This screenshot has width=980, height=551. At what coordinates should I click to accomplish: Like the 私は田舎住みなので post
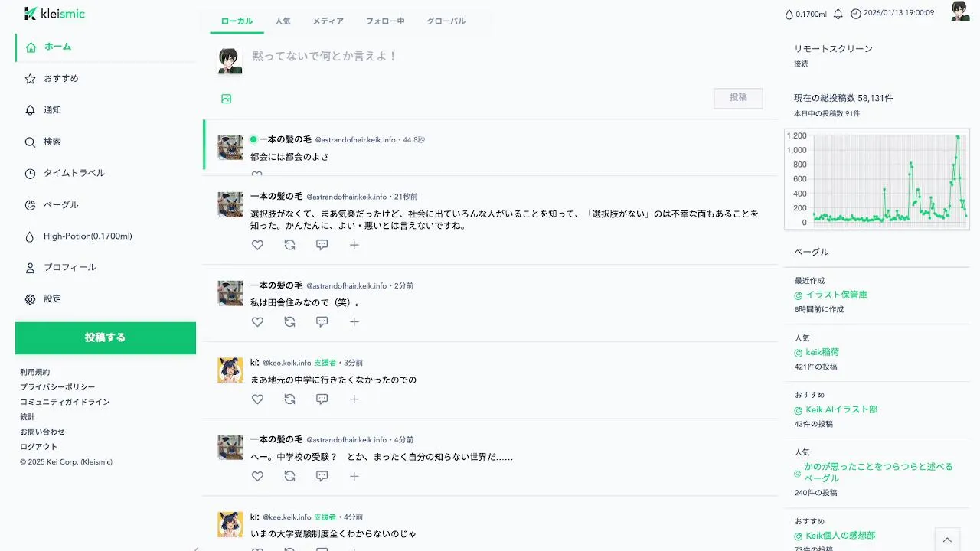(257, 322)
